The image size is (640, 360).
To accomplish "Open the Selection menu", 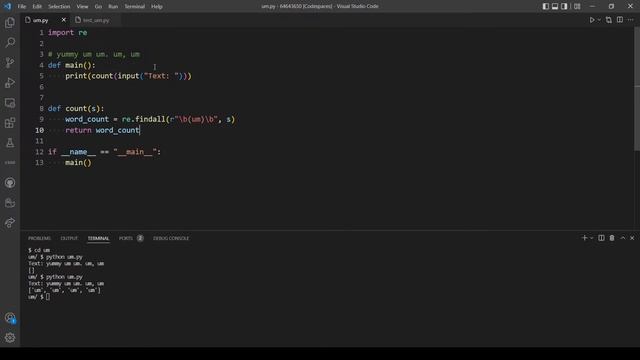I will pyautogui.click(x=59, y=6).
